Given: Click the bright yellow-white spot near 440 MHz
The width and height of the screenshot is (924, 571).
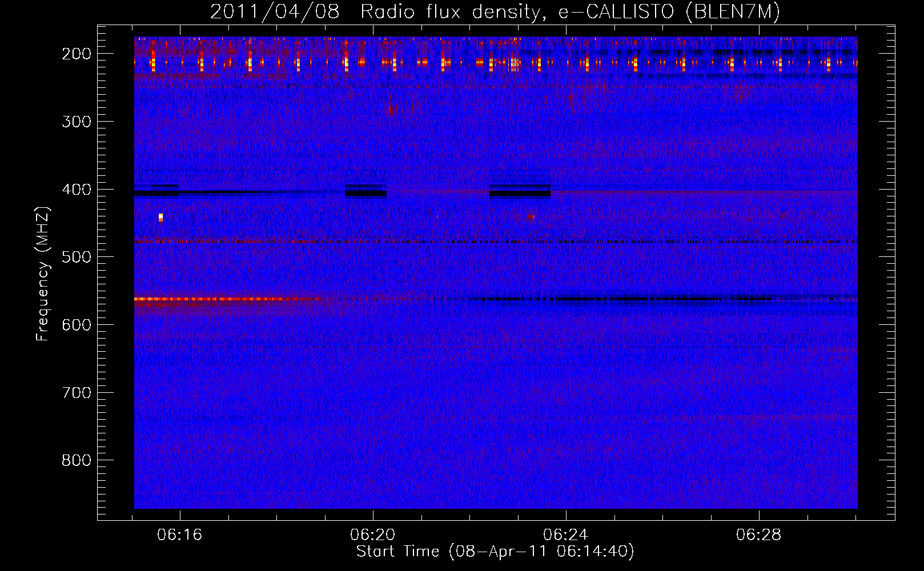Looking at the screenshot, I should 160,217.
